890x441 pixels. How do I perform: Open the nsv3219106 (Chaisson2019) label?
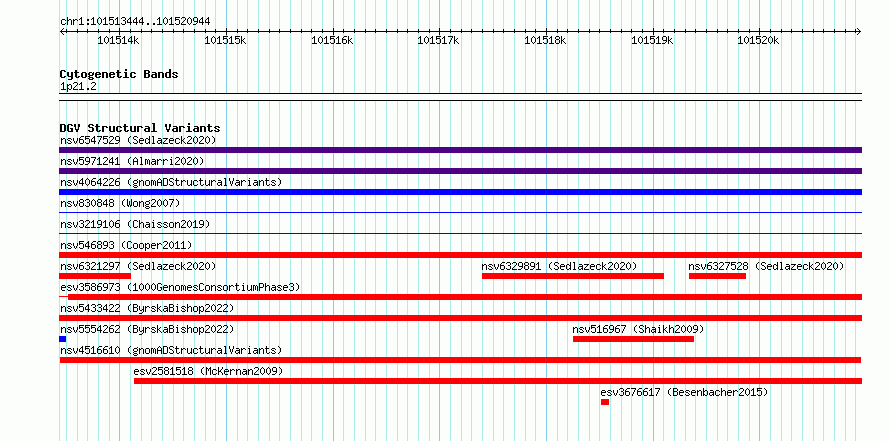(135, 224)
